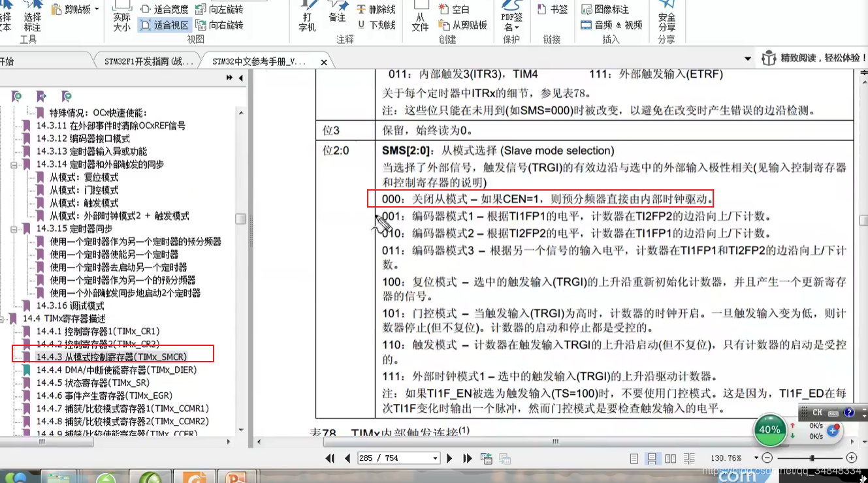868x483 pixels.
Task: Click the third bookmark toolbar icon
Action: click(66, 97)
